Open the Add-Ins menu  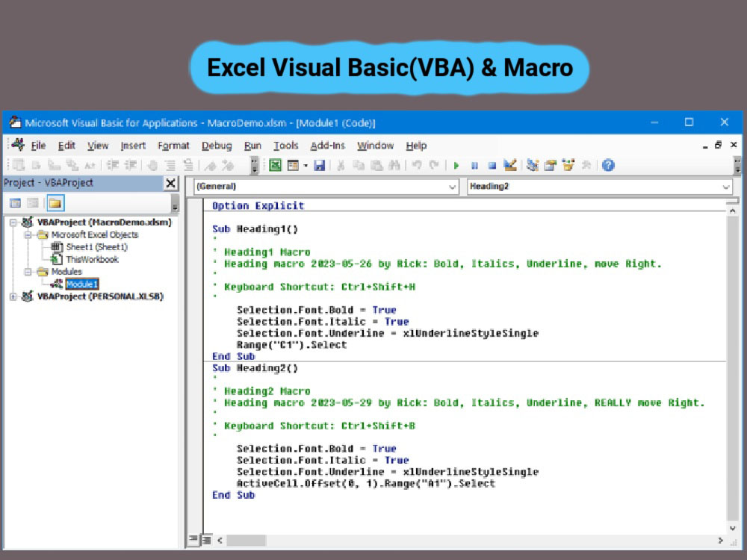[x=327, y=146]
